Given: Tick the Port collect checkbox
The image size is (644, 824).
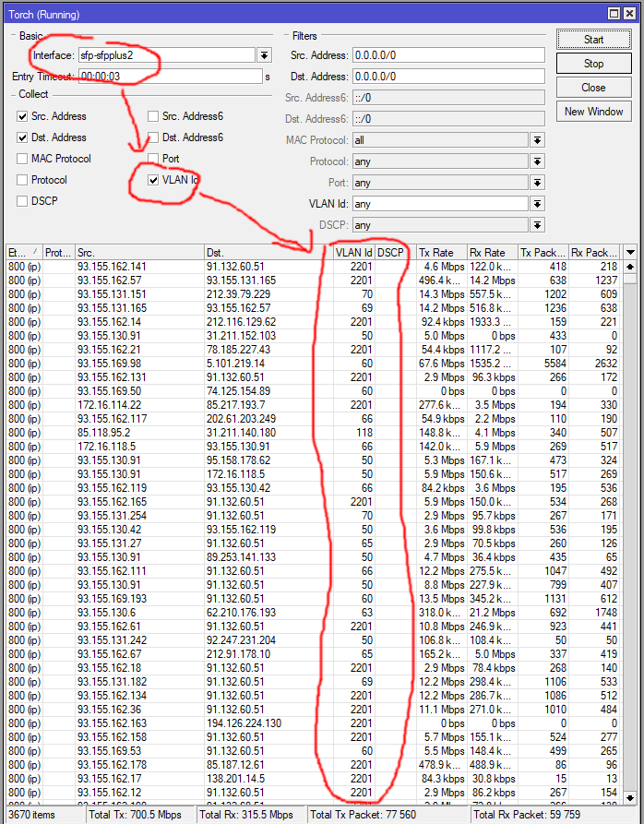Looking at the screenshot, I should coord(153,159).
